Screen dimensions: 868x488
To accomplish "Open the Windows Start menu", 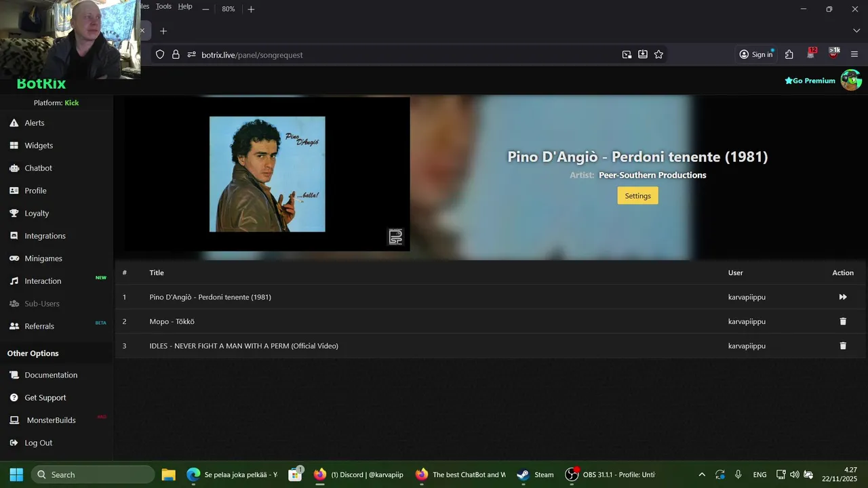I will (x=16, y=474).
